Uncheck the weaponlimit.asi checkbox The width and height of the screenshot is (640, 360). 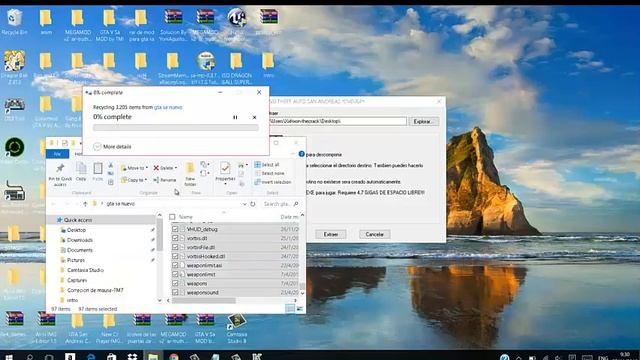click(175, 265)
